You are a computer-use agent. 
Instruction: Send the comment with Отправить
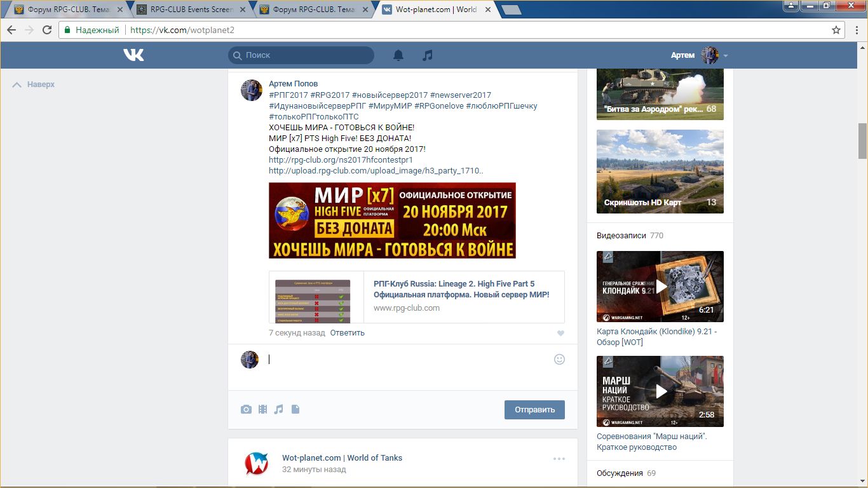534,410
